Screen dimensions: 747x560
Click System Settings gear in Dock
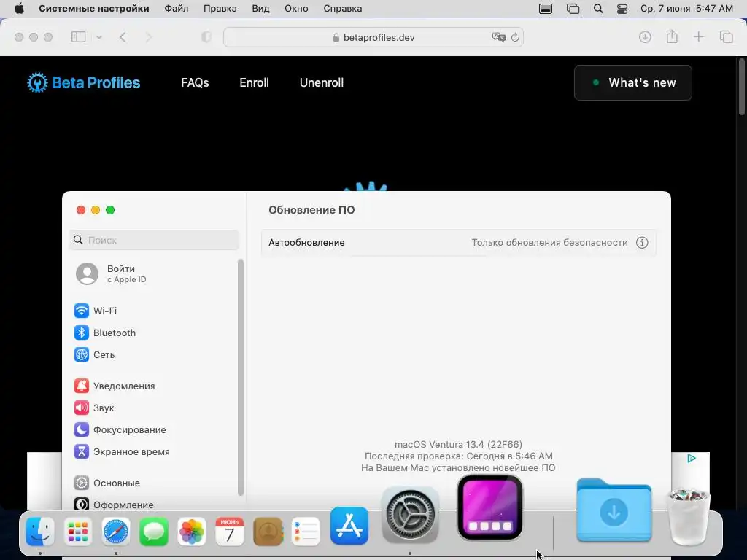[410, 514]
